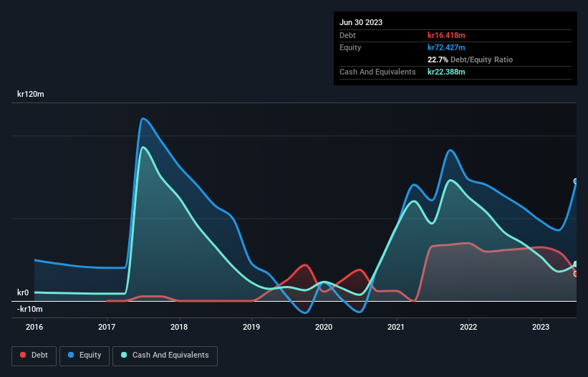Select the 2016 x-axis label
The image size is (588, 377).
click(34, 327)
